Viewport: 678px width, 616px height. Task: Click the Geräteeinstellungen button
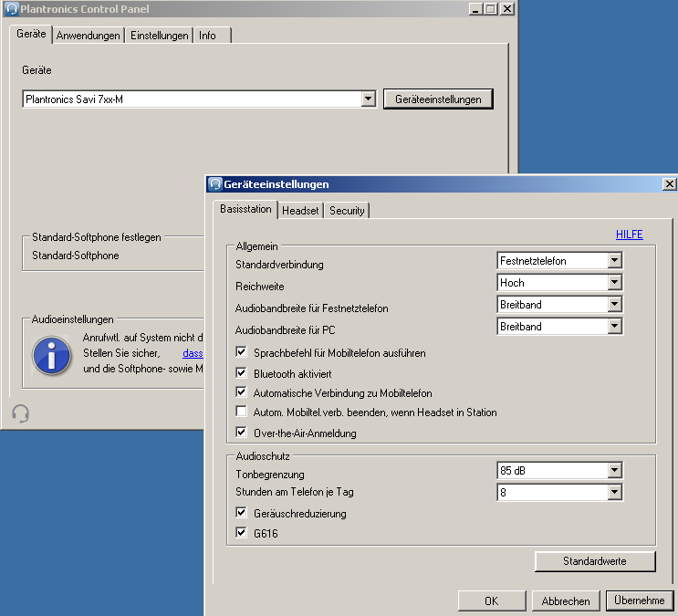point(438,99)
